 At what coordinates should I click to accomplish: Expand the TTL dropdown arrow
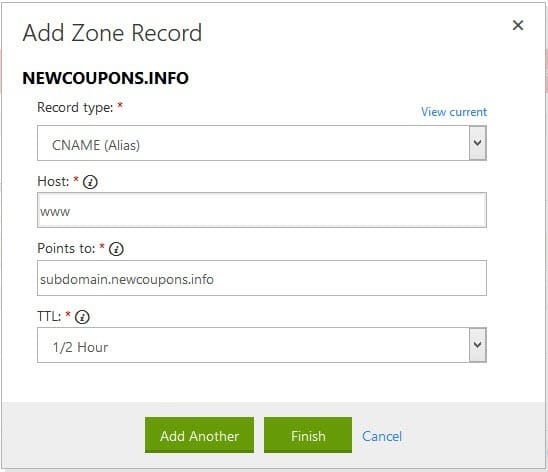click(477, 345)
